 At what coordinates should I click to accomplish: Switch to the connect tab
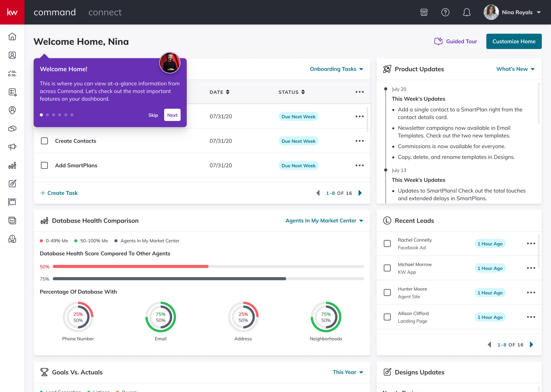(x=105, y=12)
